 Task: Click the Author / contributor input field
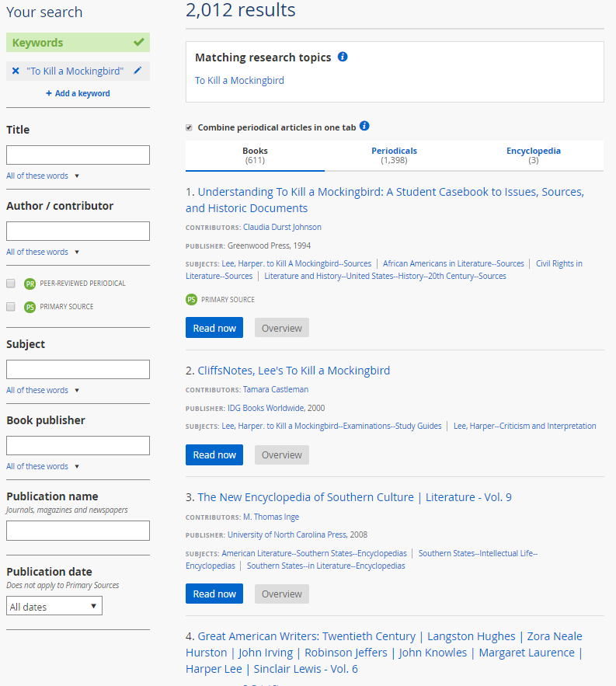[78, 232]
